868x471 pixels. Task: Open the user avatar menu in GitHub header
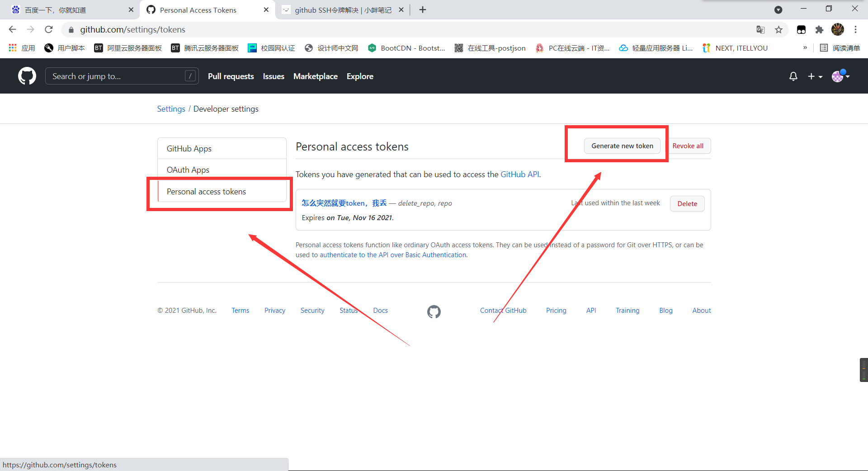click(840, 76)
